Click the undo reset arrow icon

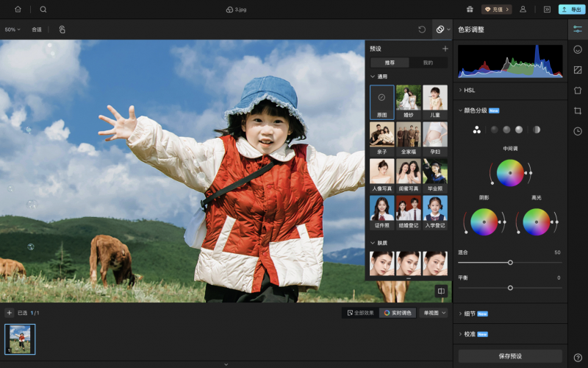(422, 29)
